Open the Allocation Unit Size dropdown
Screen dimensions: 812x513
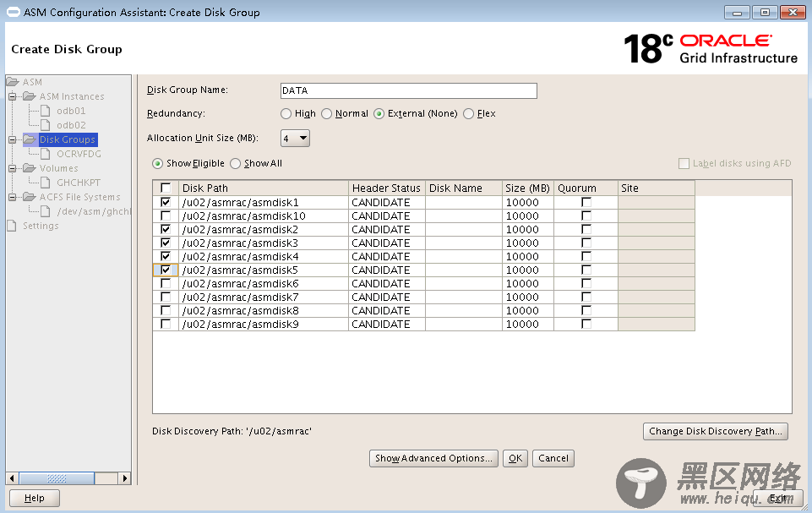[295, 139]
